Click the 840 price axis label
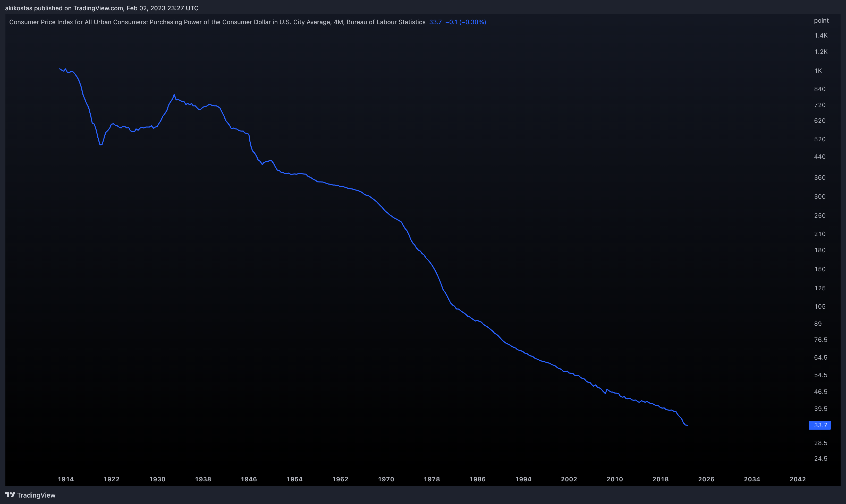846x504 pixels. pyautogui.click(x=820, y=89)
